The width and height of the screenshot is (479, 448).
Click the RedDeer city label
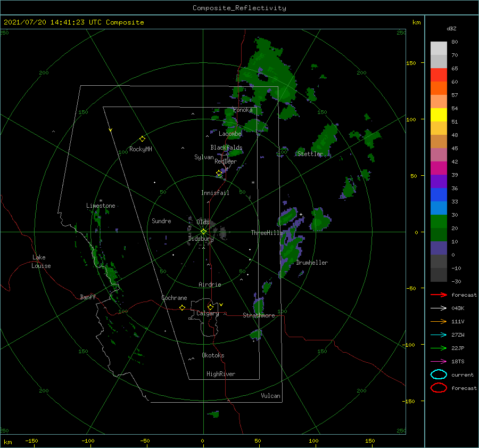[226, 161]
